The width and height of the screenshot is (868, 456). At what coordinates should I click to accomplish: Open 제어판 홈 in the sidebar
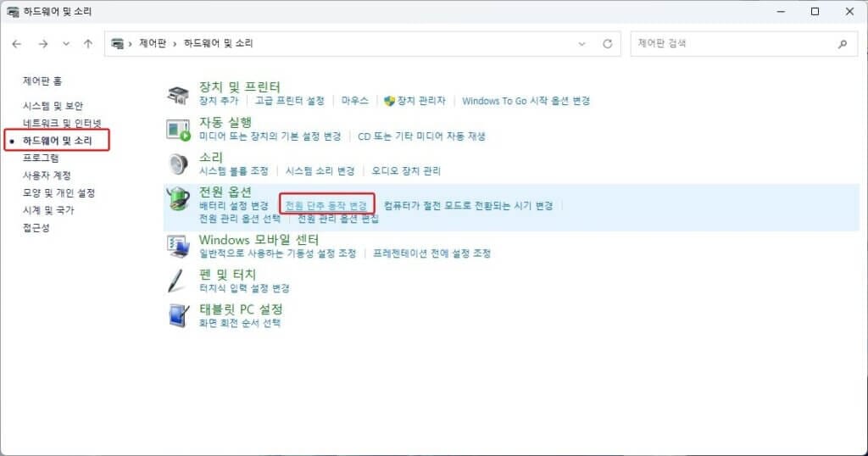click(42, 81)
